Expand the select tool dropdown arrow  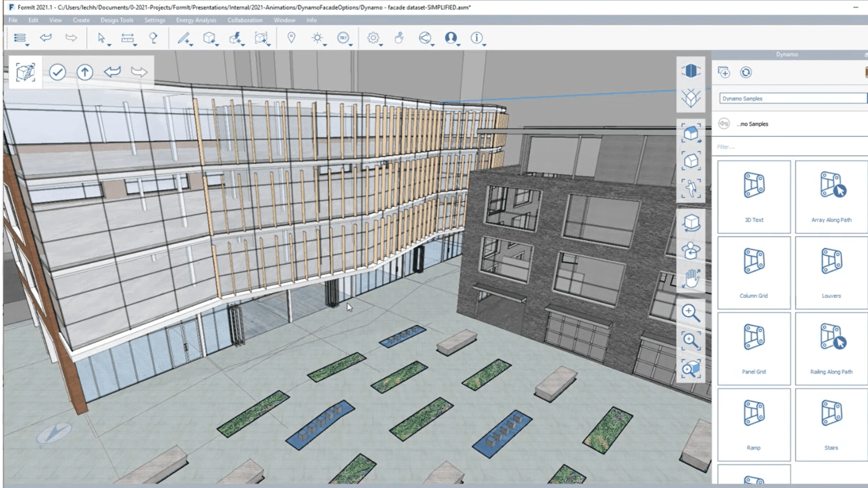(109, 45)
